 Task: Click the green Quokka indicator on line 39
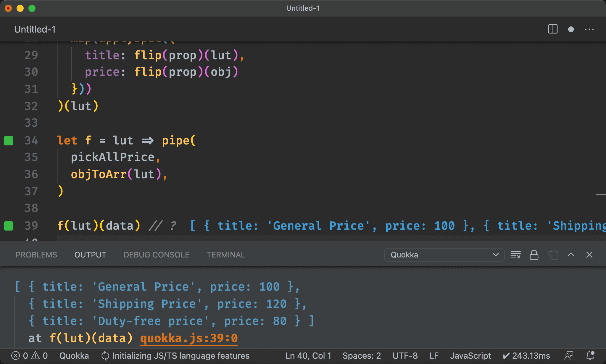pos(9,226)
